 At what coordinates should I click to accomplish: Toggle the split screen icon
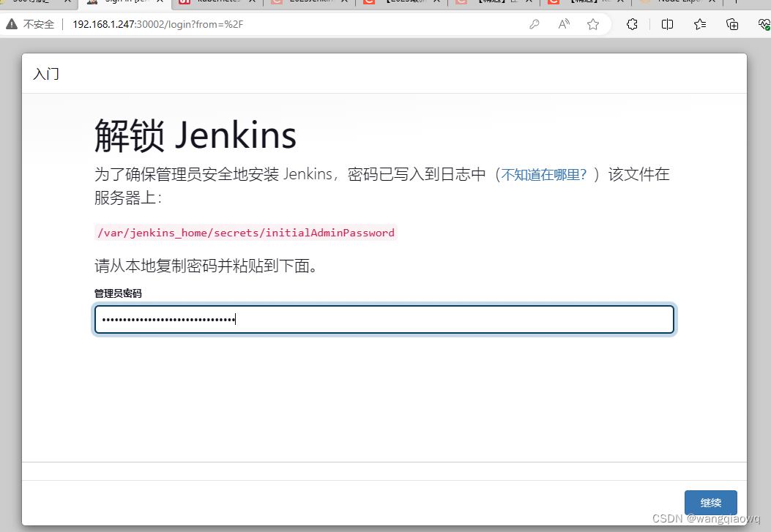click(x=667, y=24)
